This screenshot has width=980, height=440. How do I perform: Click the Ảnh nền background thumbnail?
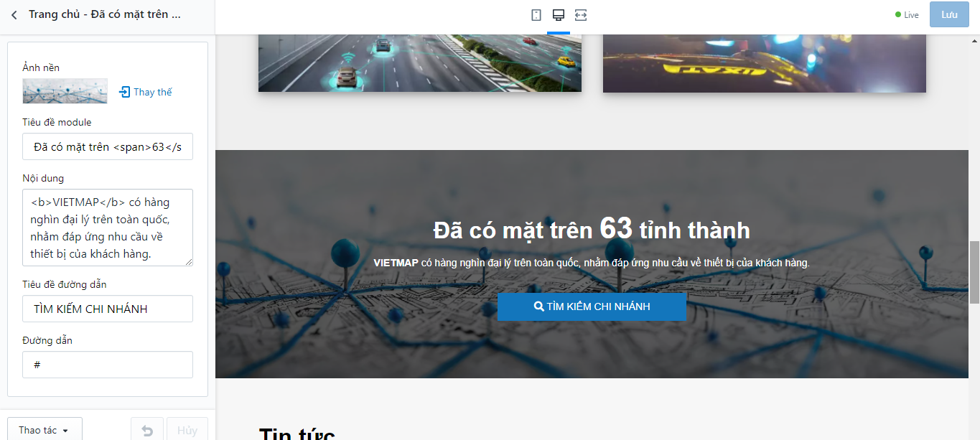tap(65, 91)
